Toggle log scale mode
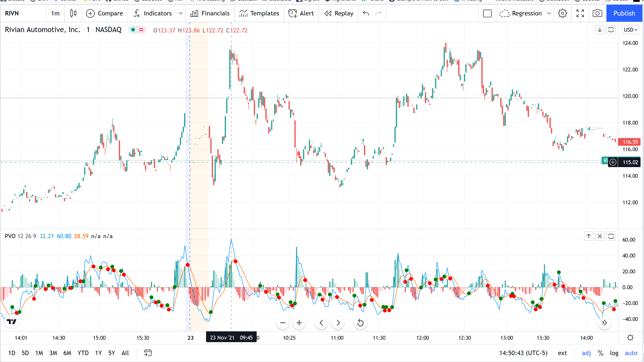 pos(614,353)
